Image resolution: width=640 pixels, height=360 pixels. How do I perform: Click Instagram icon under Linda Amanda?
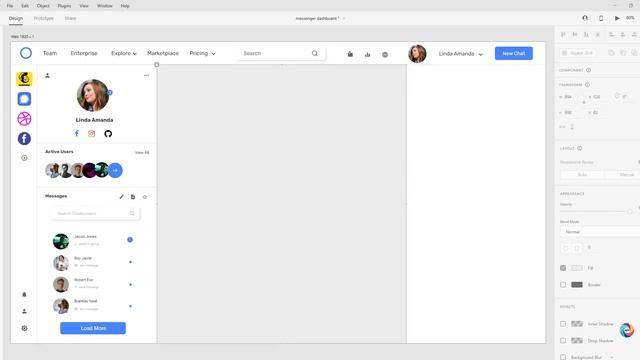point(91,133)
